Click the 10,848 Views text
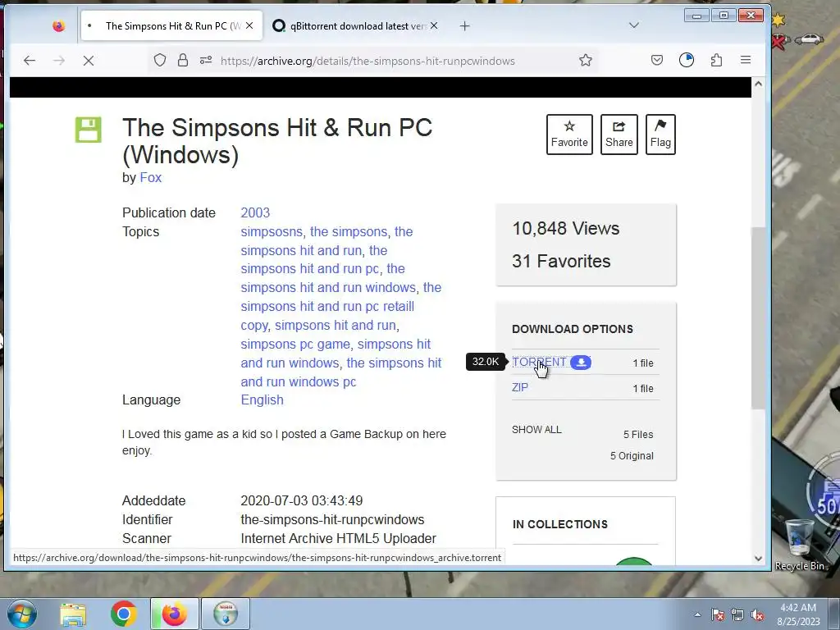 click(x=566, y=229)
